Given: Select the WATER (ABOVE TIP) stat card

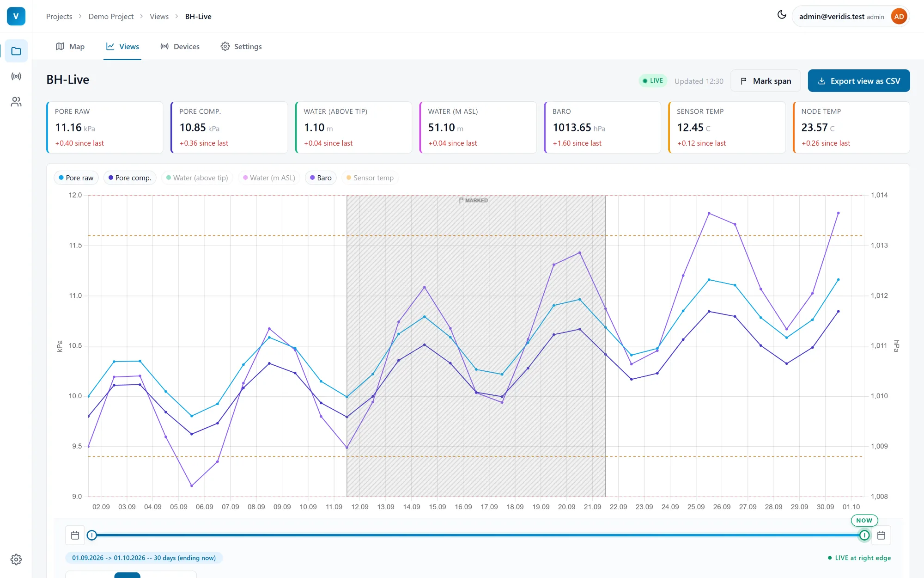Looking at the screenshot, I should (353, 128).
